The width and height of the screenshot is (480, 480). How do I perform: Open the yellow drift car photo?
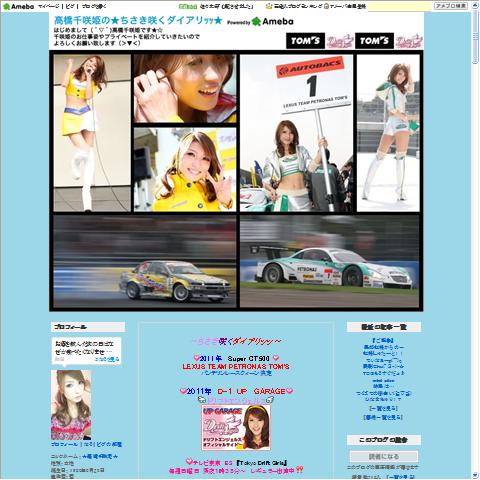coord(145,261)
